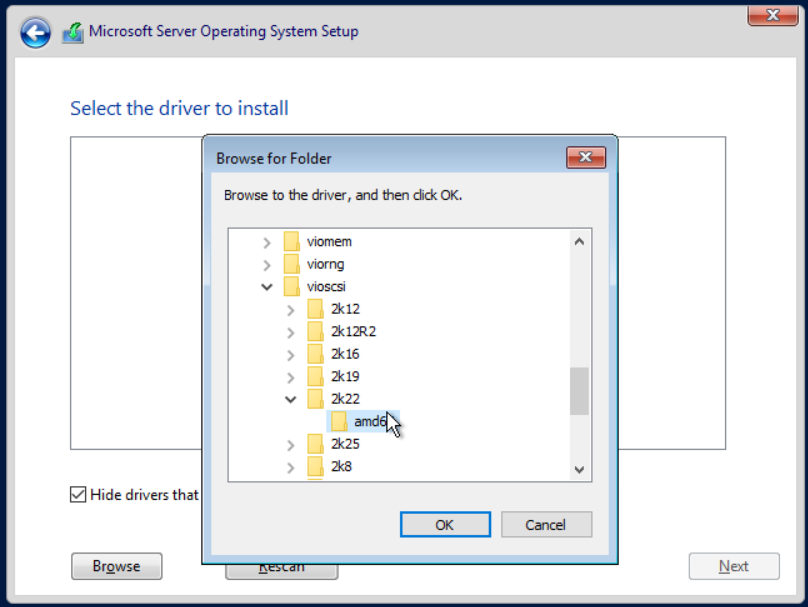Viewport: 808px width, 607px height.
Task: Expand the viomem folder node
Action: [x=267, y=242]
